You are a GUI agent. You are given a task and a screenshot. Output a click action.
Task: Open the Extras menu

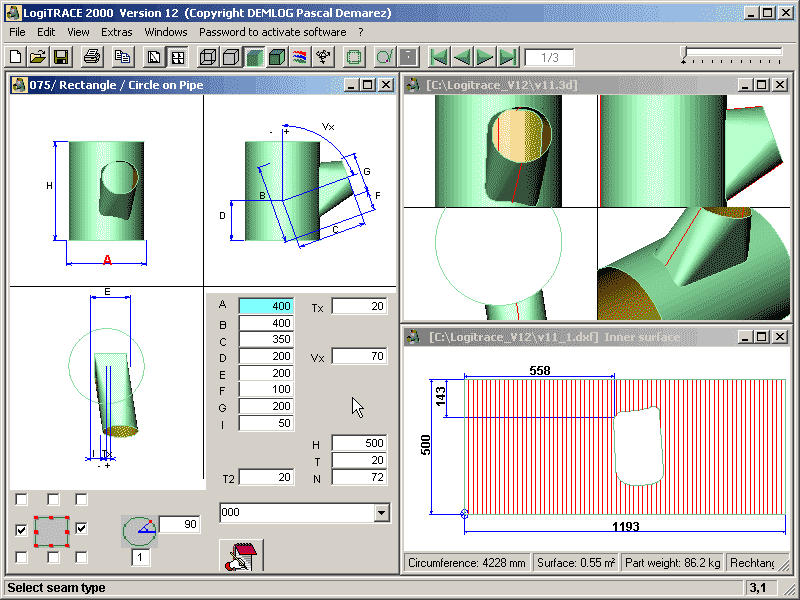coord(117,32)
